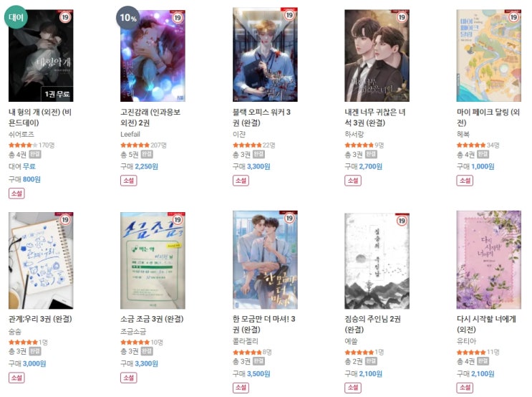Click the 완결 badge beside 총 5권
Viewport: 532px width, 397px height.
(x=147, y=155)
